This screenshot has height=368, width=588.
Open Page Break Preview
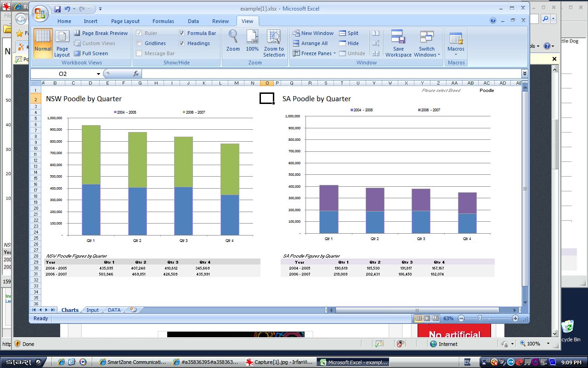101,33
